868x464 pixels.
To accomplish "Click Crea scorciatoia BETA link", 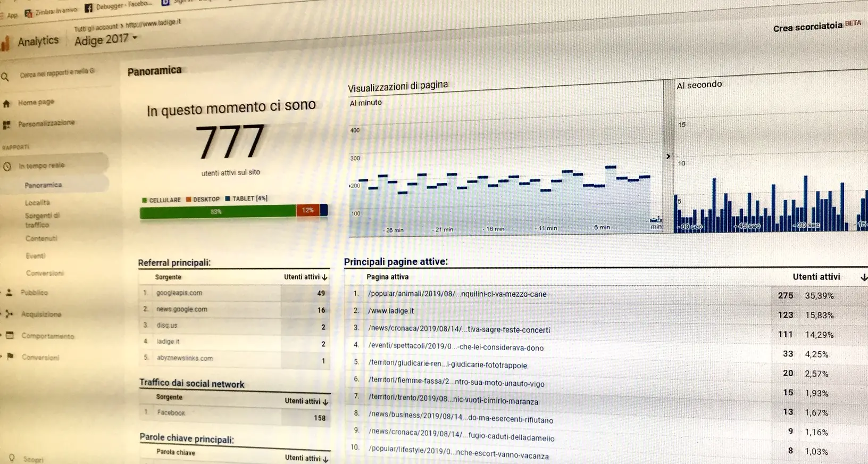I will (x=817, y=26).
